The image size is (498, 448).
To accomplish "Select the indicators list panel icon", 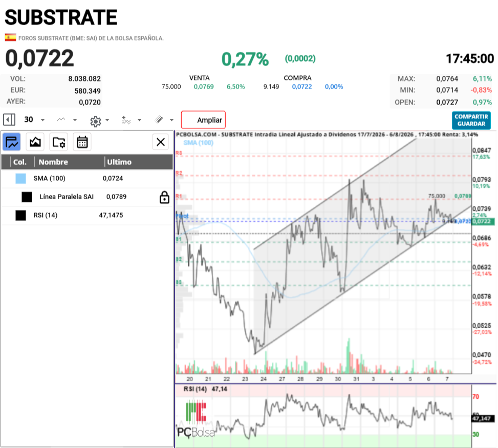I will (x=12, y=142).
